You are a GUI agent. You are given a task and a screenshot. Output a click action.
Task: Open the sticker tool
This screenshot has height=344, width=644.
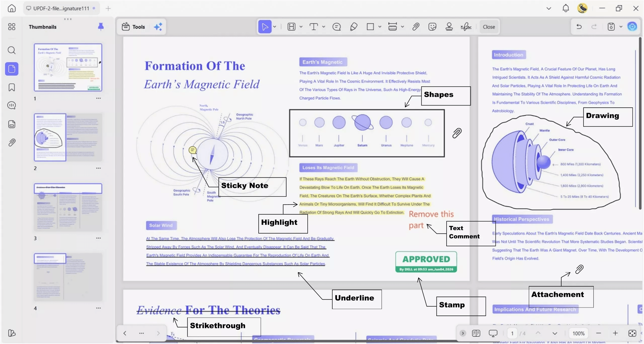coord(432,27)
